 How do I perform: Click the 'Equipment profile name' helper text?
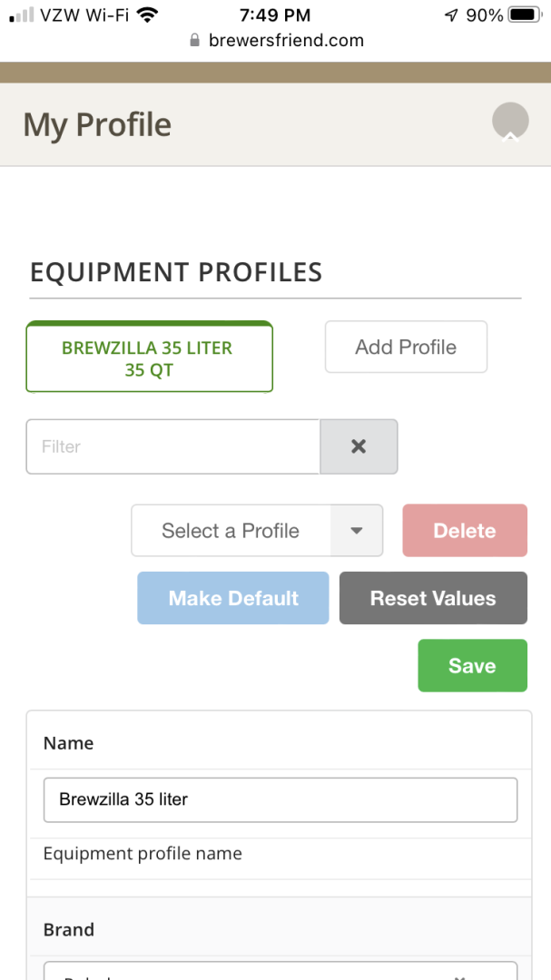[x=143, y=853]
